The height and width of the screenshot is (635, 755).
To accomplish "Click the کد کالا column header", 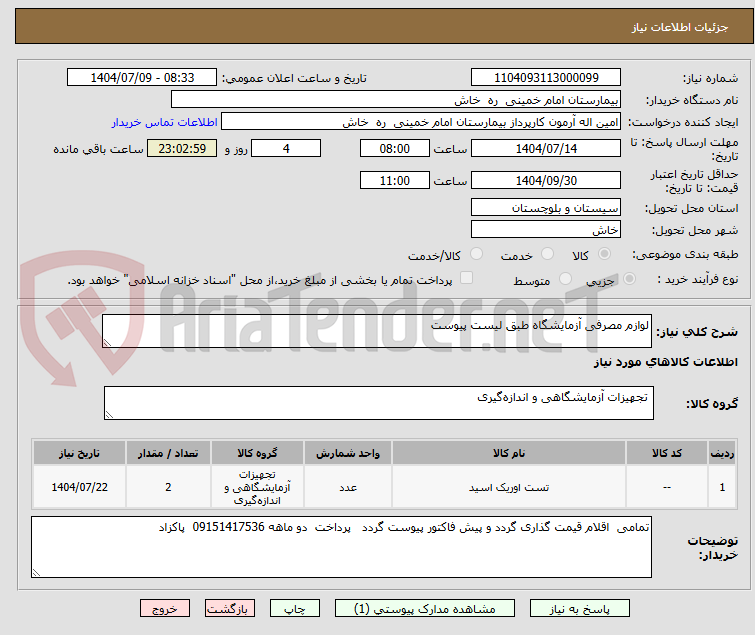I will [666, 453].
